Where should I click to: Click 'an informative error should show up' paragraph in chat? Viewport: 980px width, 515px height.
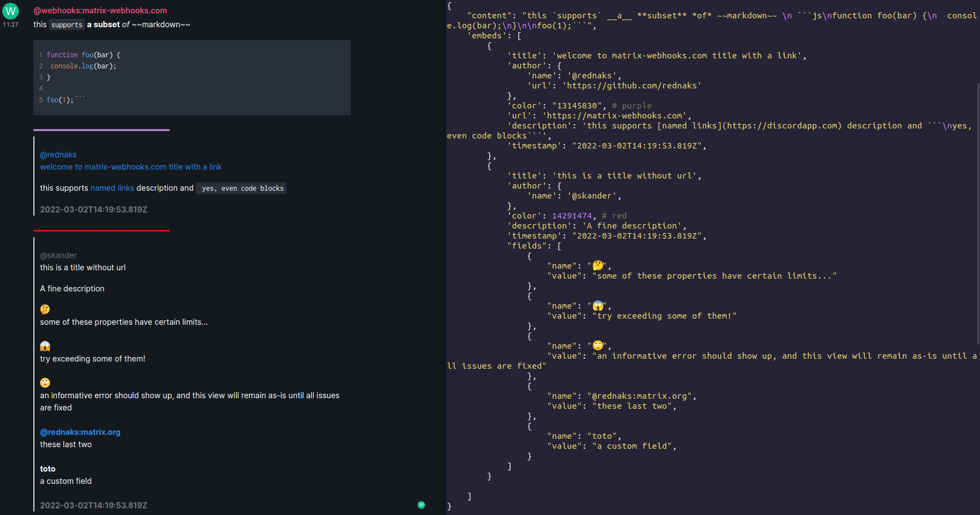click(x=190, y=402)
